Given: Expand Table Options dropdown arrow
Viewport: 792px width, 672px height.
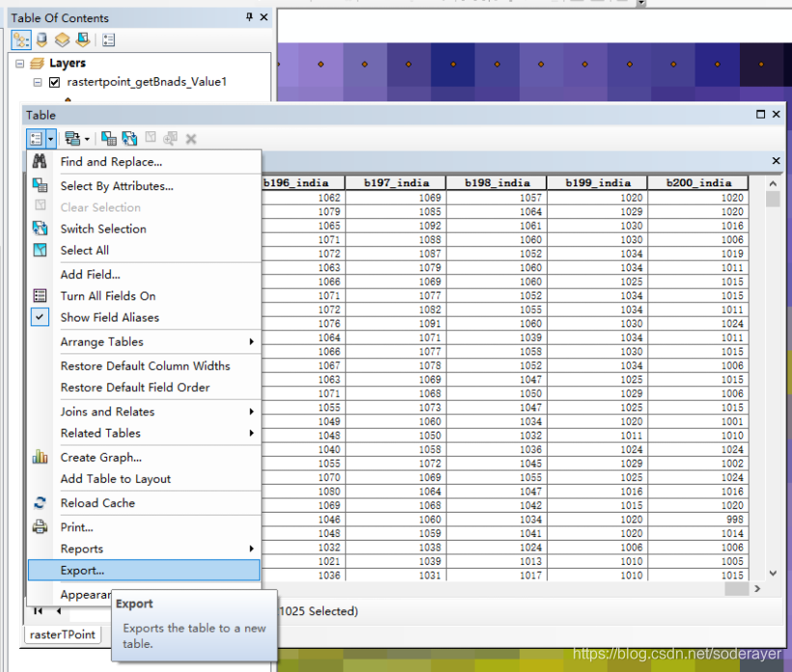Looking at the screenshot, I should coord(50,138).
